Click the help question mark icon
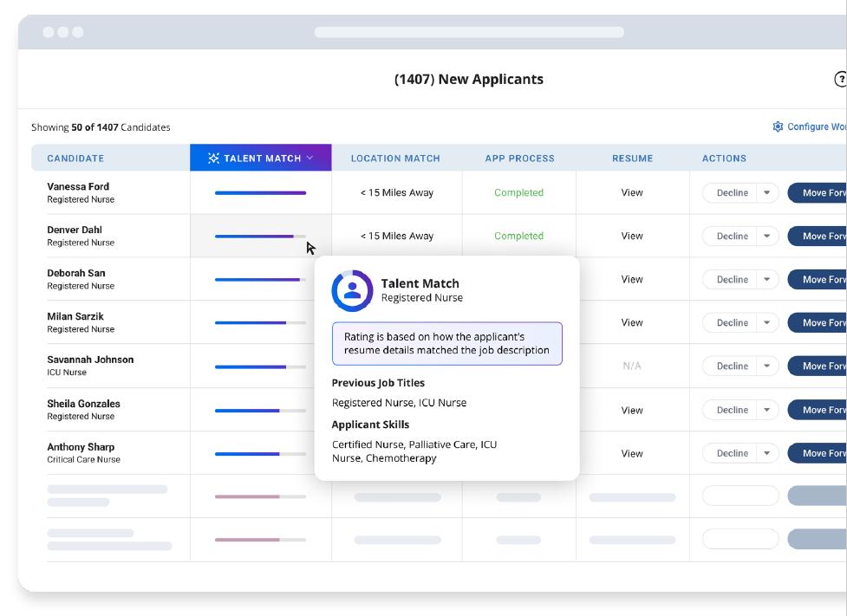The width and height of the screenshot is (847, 616). tap(840, 80)
